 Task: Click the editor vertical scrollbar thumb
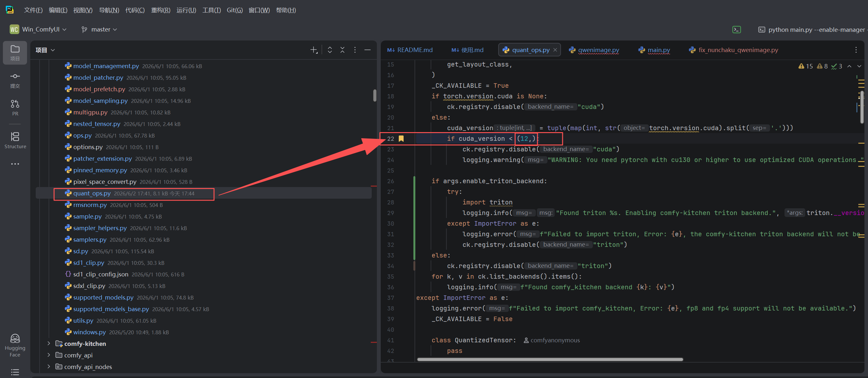(x=862, y=107)
